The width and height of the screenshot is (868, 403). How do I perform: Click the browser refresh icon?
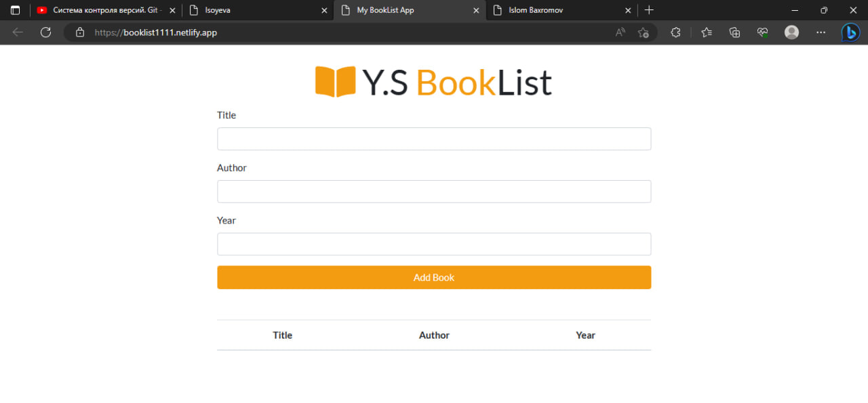click(45, 32)
